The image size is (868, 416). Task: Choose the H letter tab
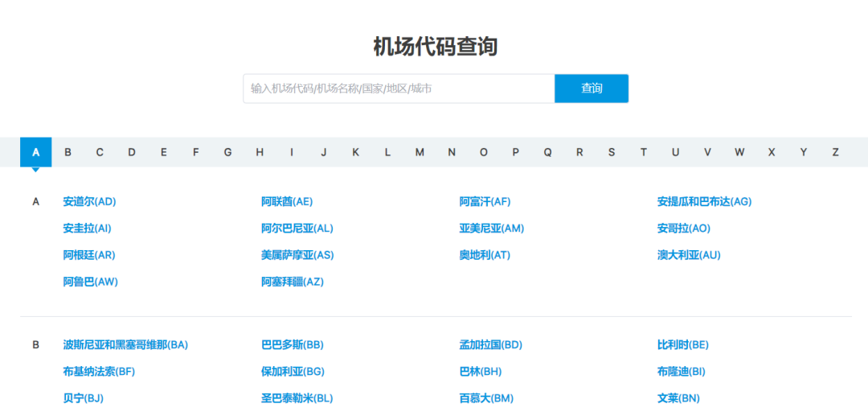pos(260,152)
